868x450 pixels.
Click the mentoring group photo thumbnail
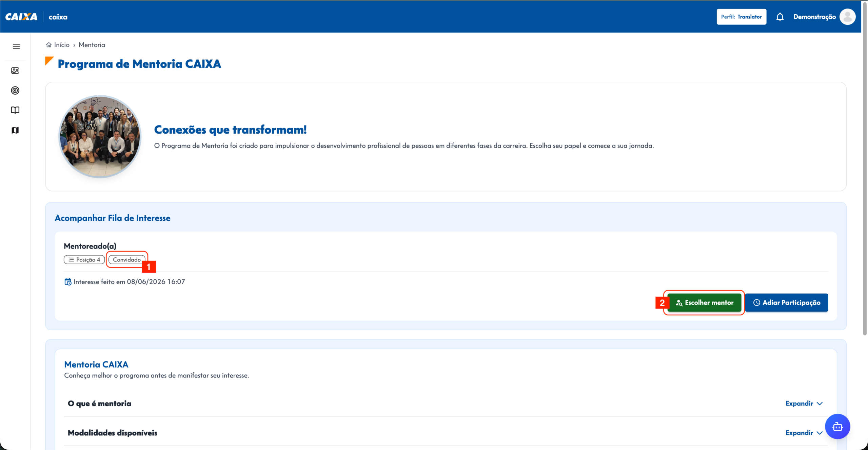point(100,136)
